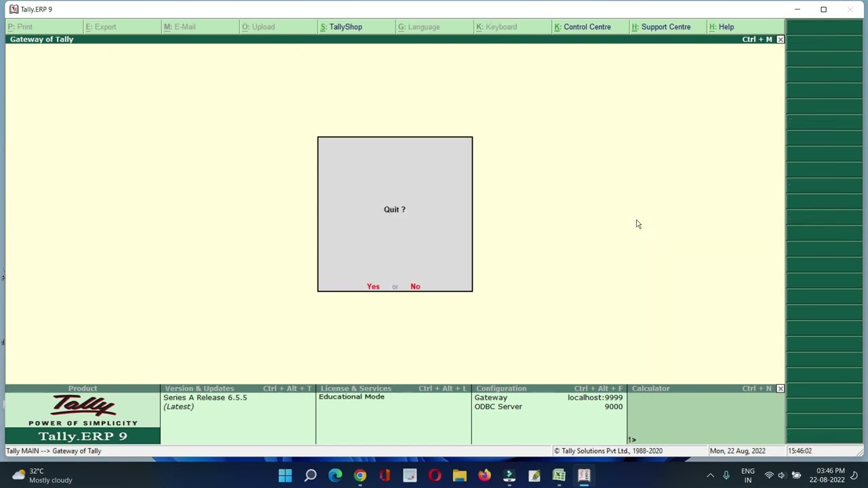Image resolution: width=868 pixels, height=488 pixels.
Task: Click the Export menu item
Action: click(x=101, y=27)
